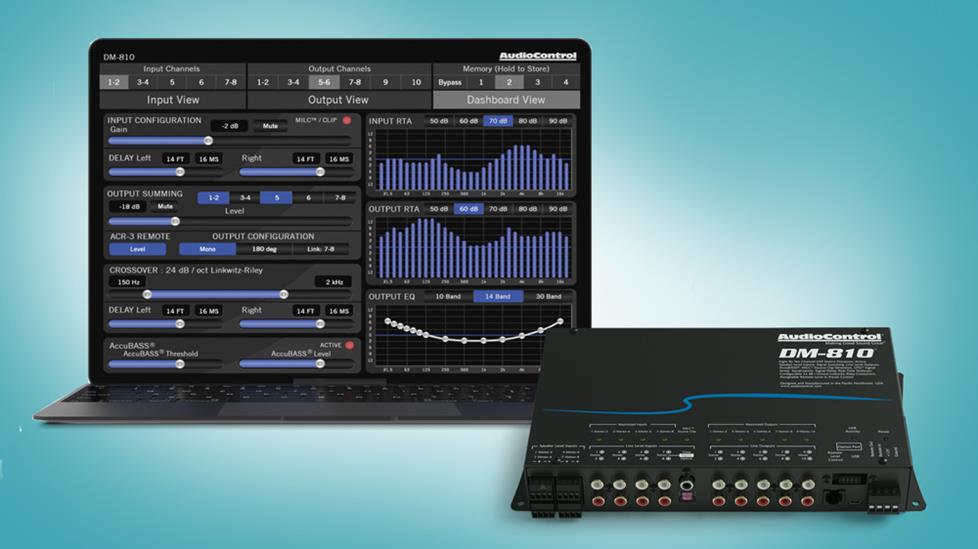Set Input RTA range to 70 dB

(498, 121)
